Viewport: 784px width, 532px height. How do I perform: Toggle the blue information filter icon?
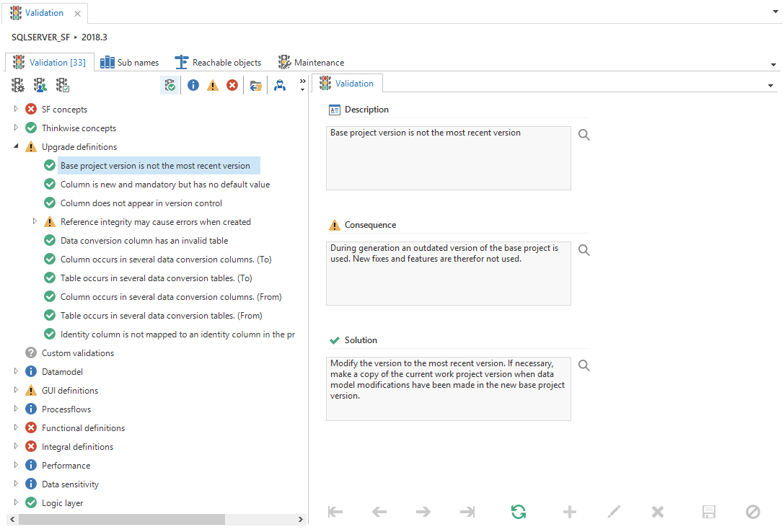coord(193,85)
